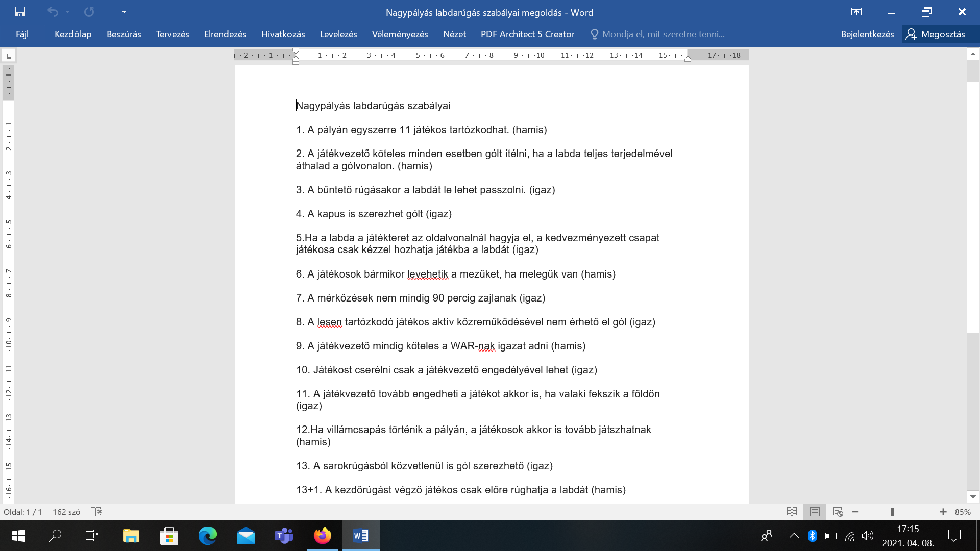Viewport: 980px width, 551px height.
Task: Click the Undo arrow icon
Action: point(53,12)
